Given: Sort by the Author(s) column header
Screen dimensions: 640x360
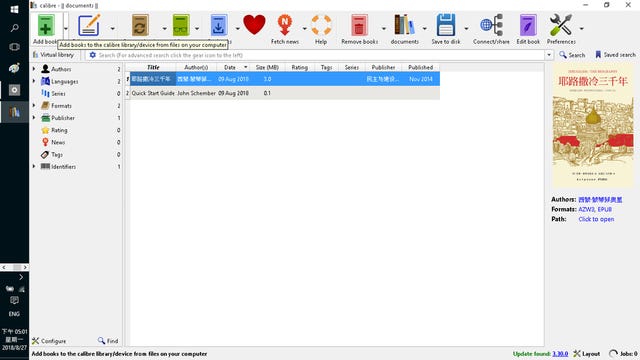Looking at the screenshot, I should (196, 67).
